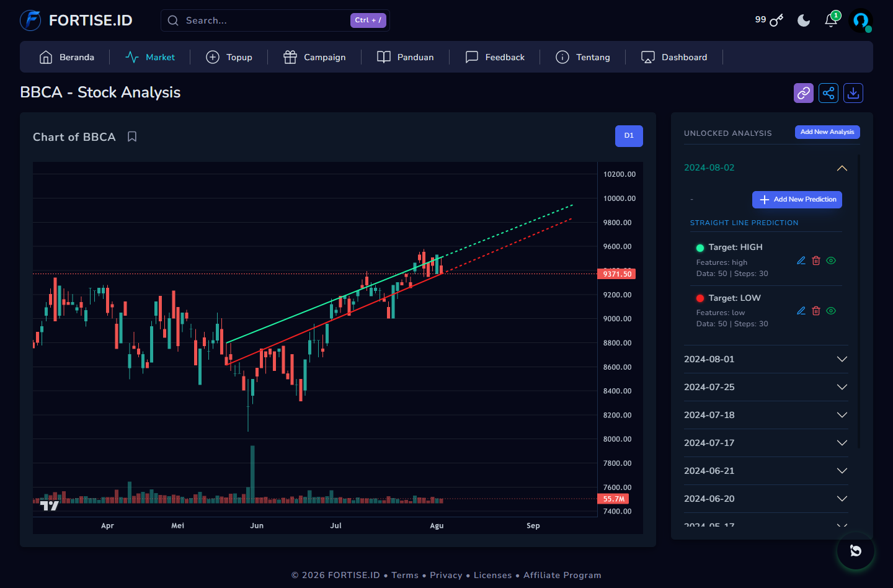Open the Licenses footer link

(493, 575)
